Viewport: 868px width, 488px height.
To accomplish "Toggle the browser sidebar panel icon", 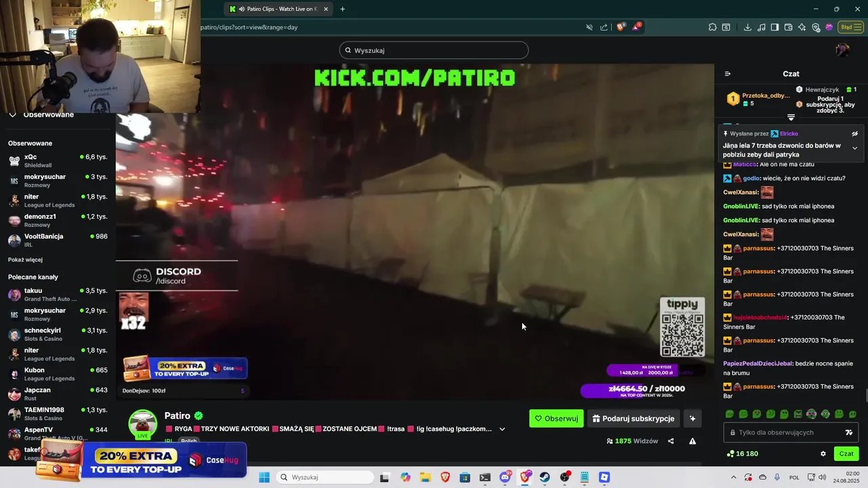I will 774,27.
